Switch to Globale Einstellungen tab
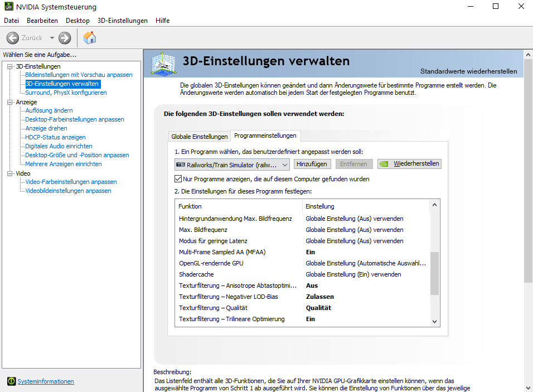Screen dimensions: 533x392 [x=200, y=137]
